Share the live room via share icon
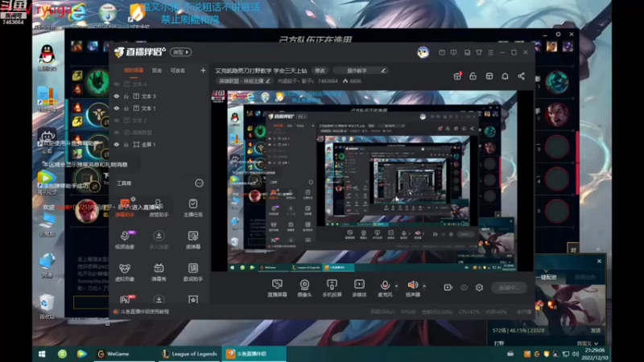 (521, 76)
